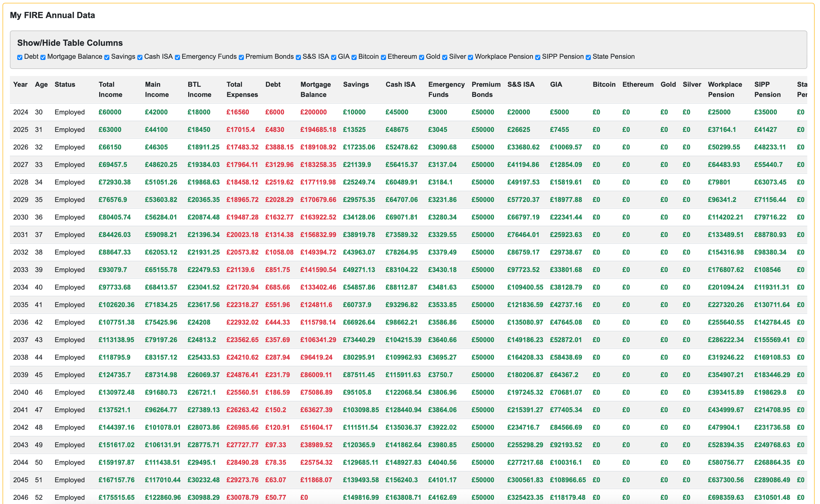Uncheck the Ethereum column checkbox
Image resolution: width=820 pixels, height=504 pixels.
[x=383, y=57]
